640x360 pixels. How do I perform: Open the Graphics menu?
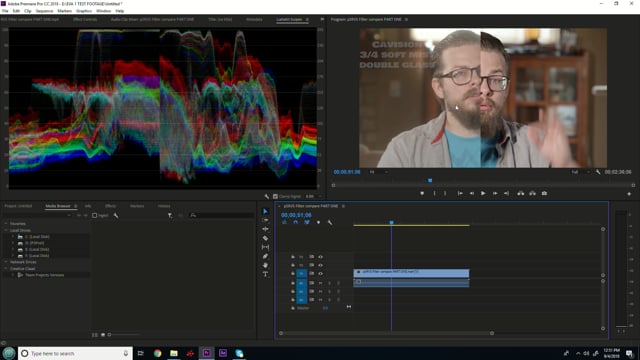84,11
